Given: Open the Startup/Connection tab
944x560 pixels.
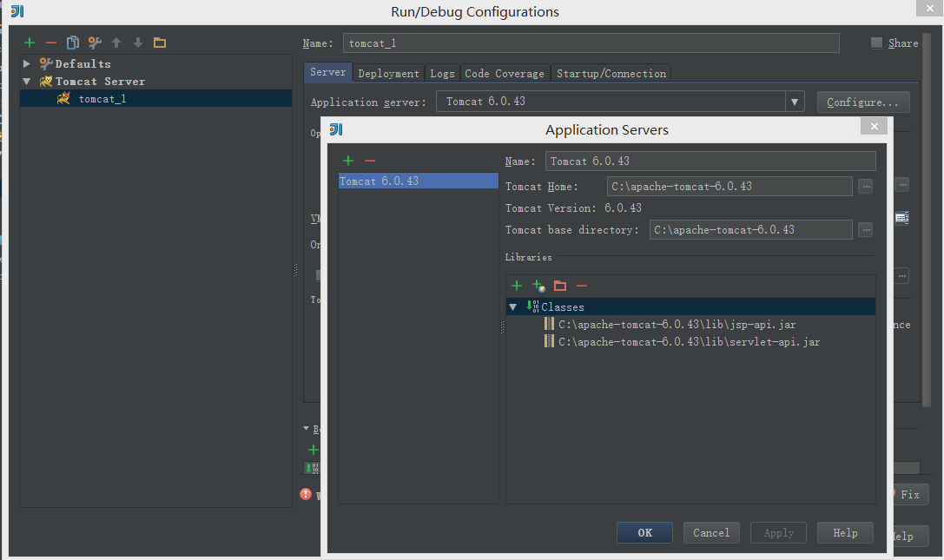Looking at the screenshot, I should pyautogui.click(x=611, y=74).
